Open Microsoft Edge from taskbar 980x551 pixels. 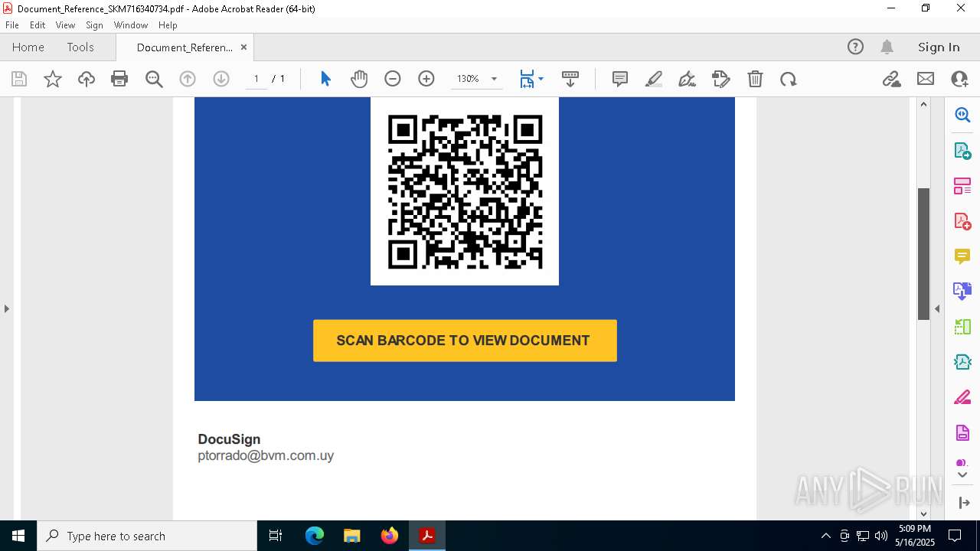click(x=315, y=536)
